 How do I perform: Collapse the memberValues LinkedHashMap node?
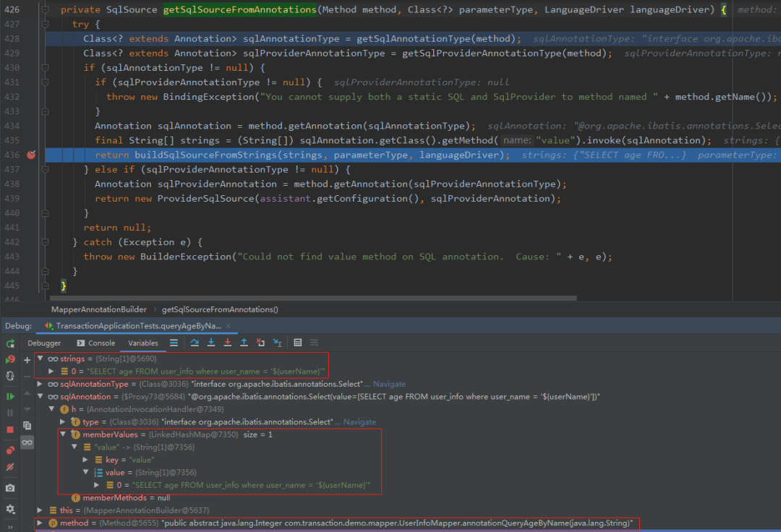63,434
